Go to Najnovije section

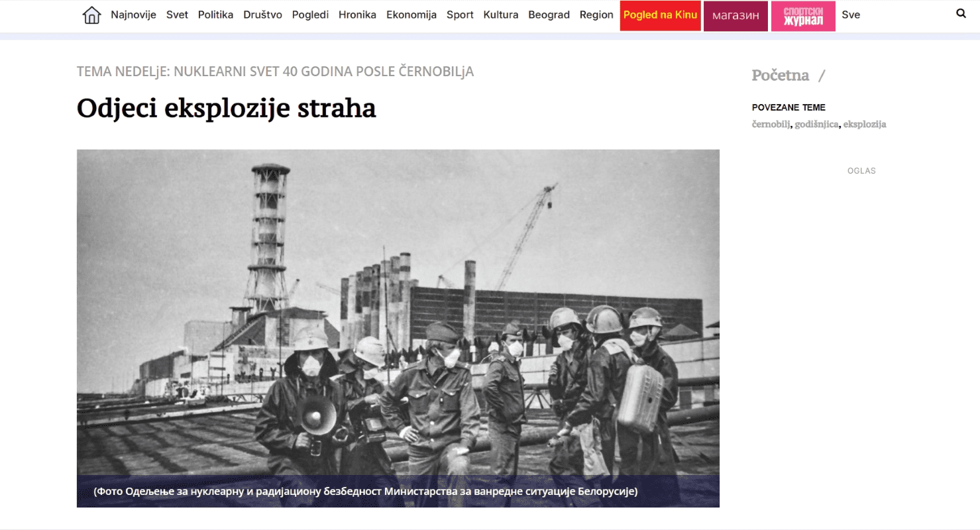[x=133, y=15]
